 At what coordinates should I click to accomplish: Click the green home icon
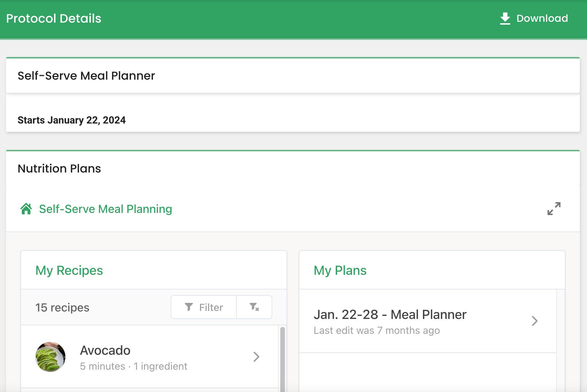pyautogui.click(x=26, y=209)
